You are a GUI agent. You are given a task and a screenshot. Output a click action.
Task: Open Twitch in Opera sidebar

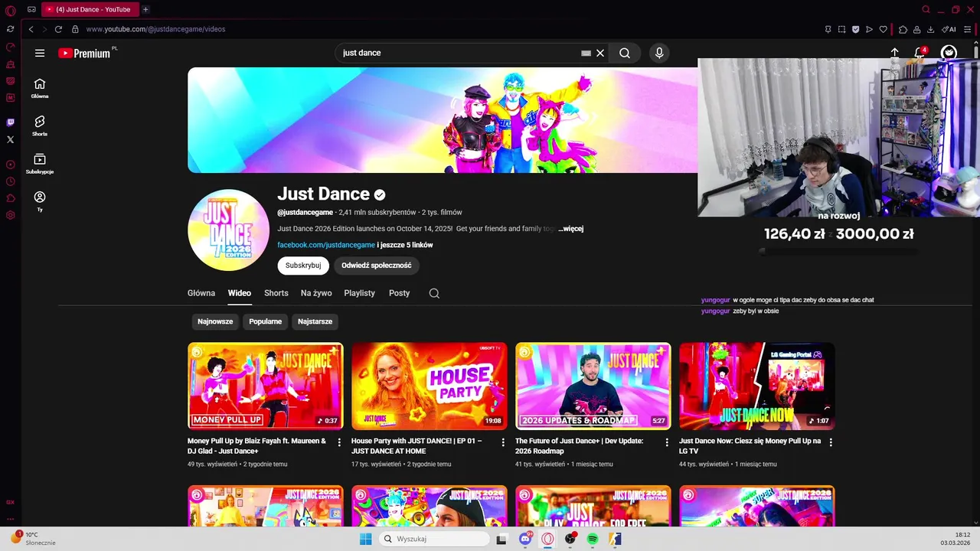[x=10, y=122]
